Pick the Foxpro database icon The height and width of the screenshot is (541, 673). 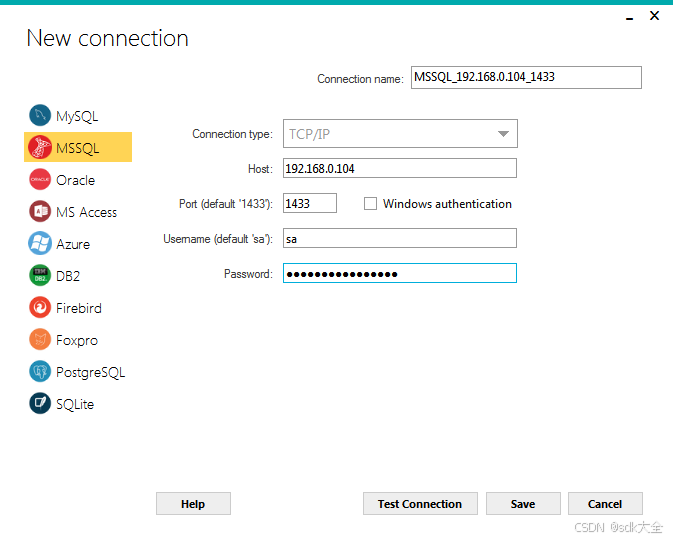point(40,340)
